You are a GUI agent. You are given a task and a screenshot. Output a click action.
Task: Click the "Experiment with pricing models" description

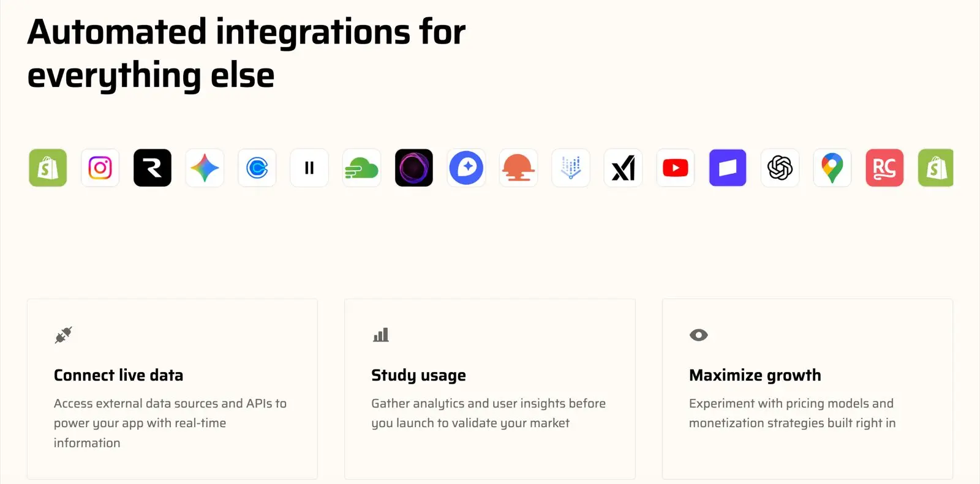[x=792, y=413]
